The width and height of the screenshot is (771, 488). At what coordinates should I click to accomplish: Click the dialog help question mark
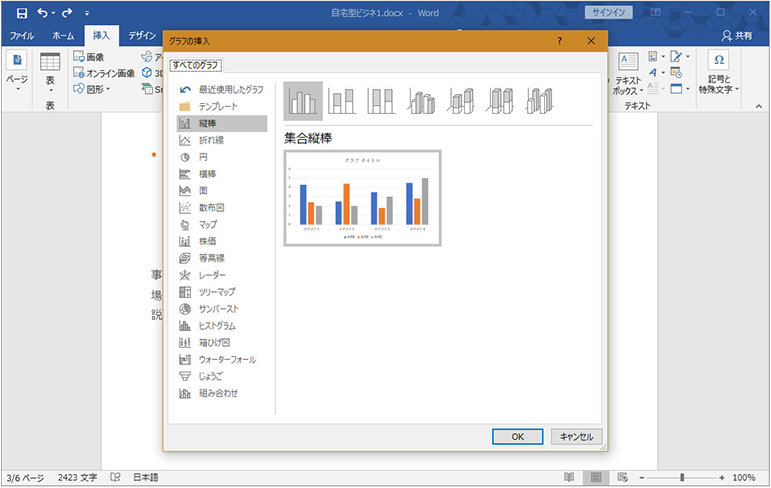click(x=560, y=41)
